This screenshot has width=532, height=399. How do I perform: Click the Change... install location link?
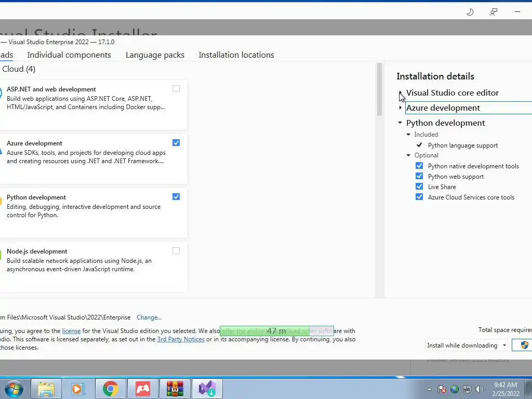149,317
